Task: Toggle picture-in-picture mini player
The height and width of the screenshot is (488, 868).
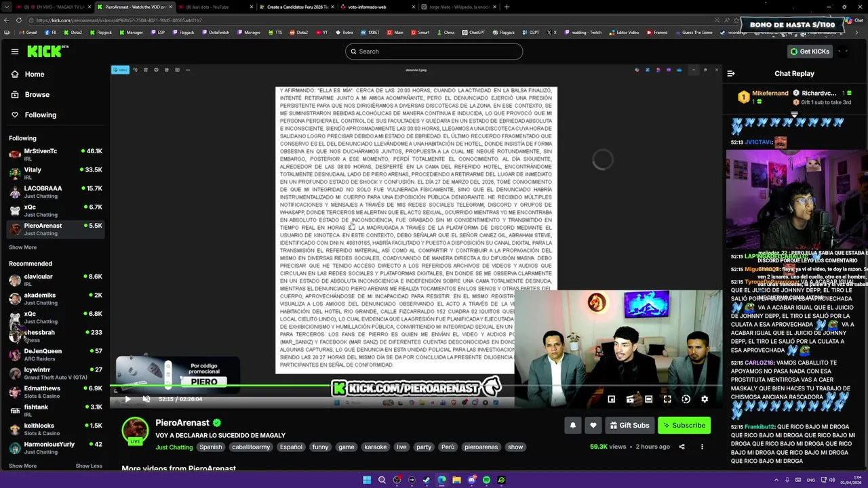Action: (611, 399)
